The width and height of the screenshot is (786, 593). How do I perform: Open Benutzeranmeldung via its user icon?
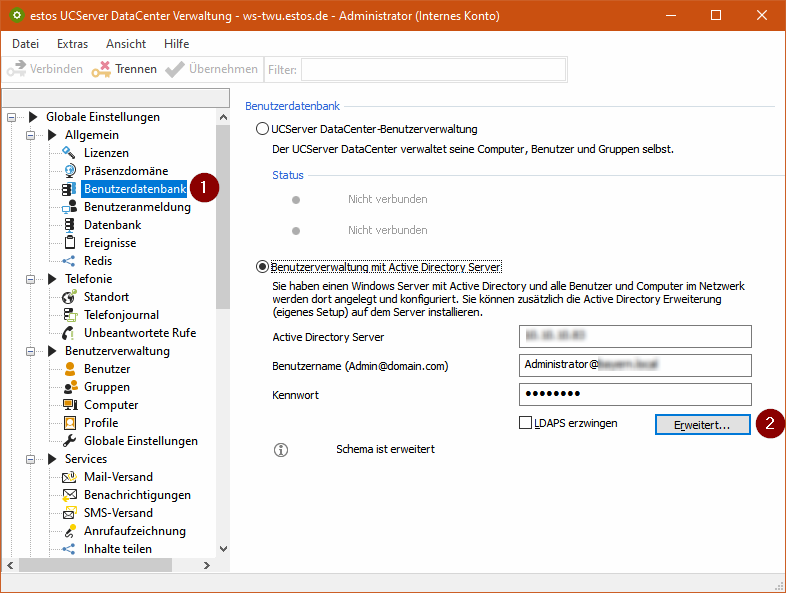[69, 207]
